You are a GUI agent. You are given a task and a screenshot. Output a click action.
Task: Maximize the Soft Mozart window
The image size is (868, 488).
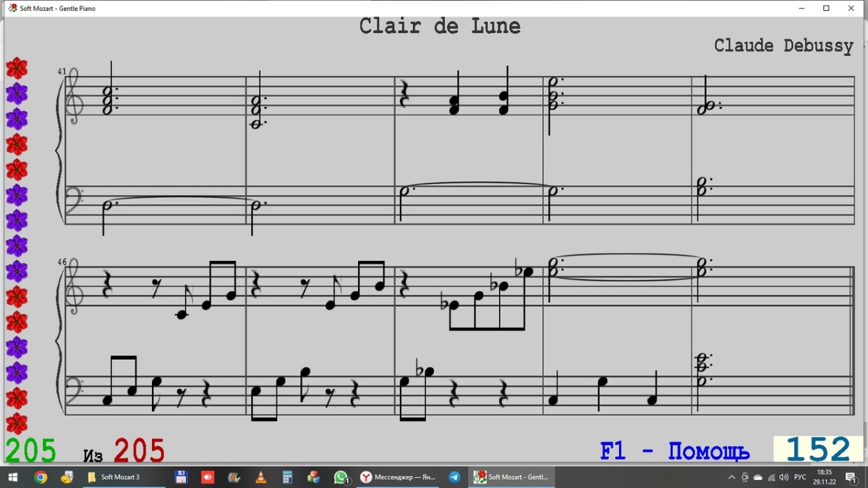826,9
